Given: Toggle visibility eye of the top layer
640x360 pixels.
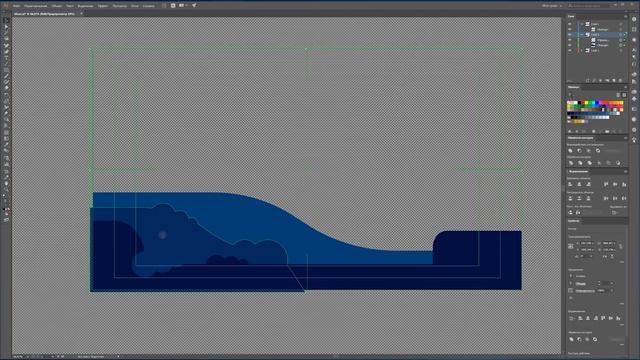Looking at the screenshot, I should (570, 24).
